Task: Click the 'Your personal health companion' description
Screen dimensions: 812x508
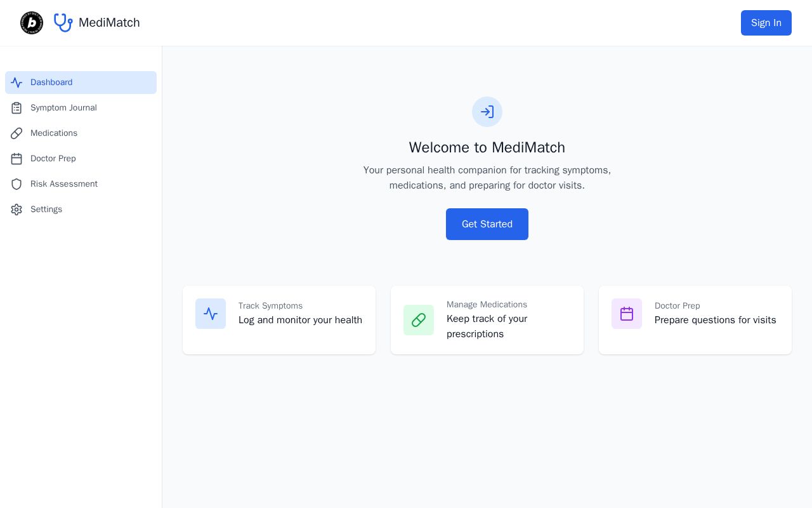Action: pos(487,178)
